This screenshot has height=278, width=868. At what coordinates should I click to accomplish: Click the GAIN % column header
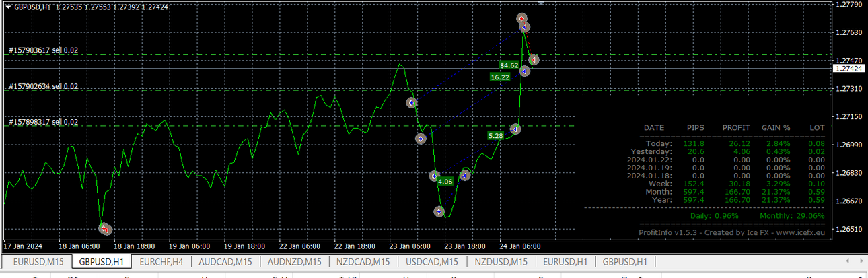pyautogui.click(x=776, y=127)
